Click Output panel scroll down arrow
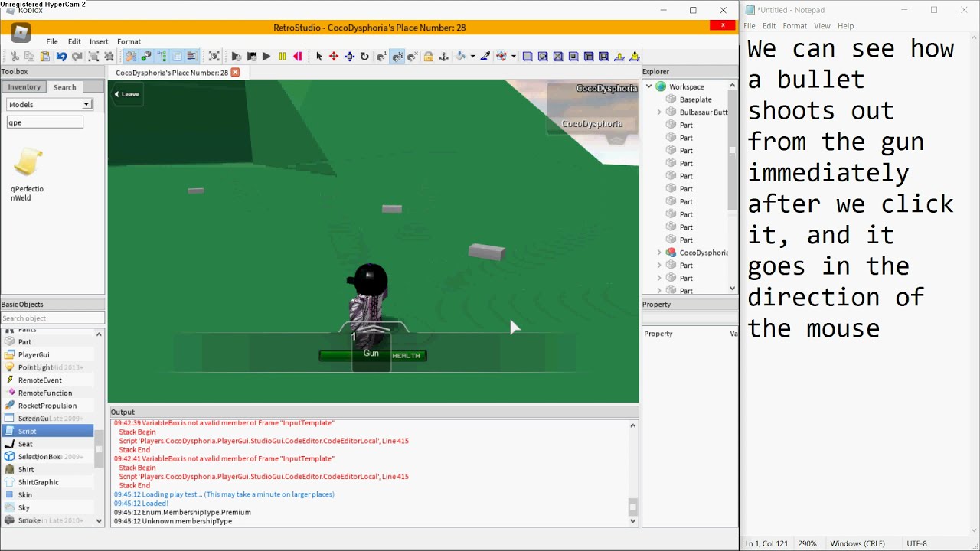The image size is (980, 551). tap(633, 521)
